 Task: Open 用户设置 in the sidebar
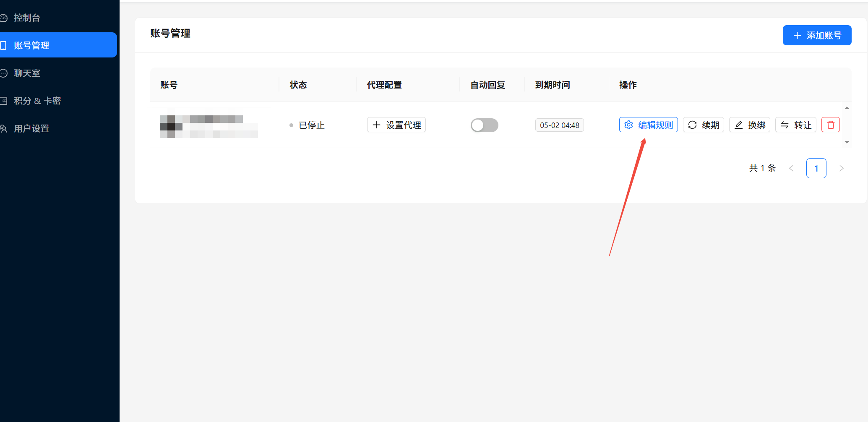[x=31, y=129]
